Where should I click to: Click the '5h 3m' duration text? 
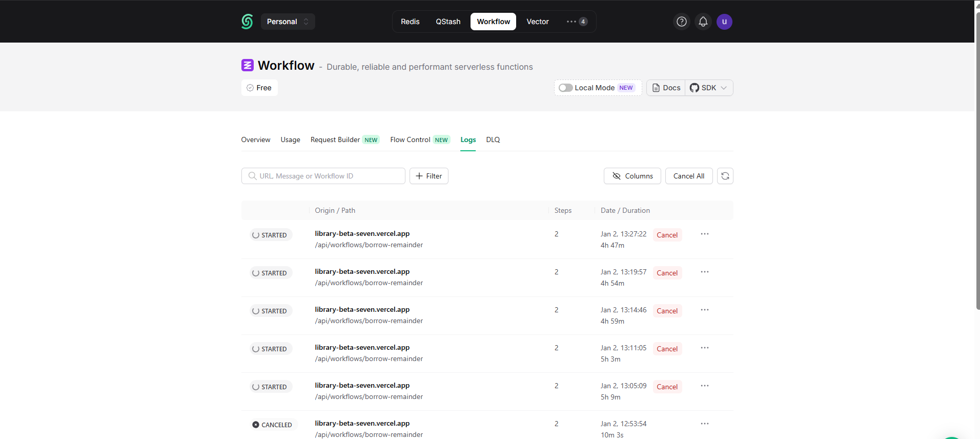[610, 359]
